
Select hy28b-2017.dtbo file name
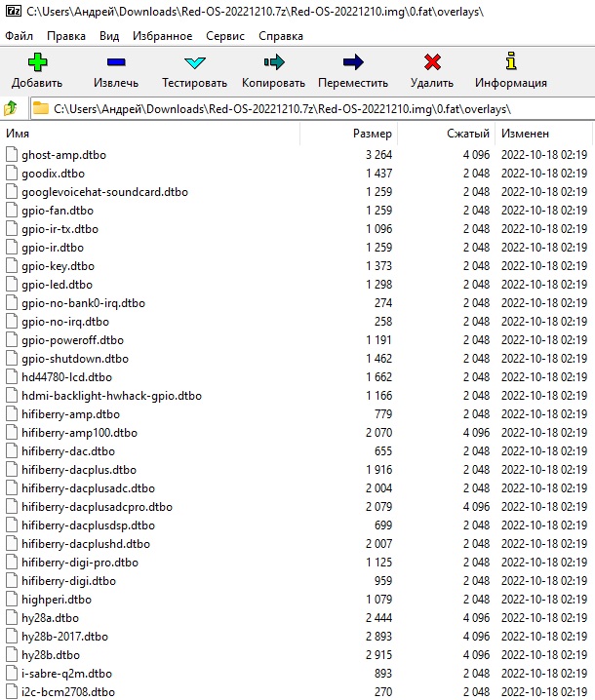64,637
